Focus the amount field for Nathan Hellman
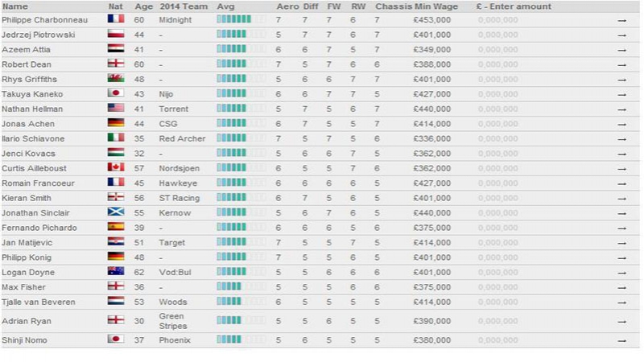Viewport: 644px width, 362px height. pos(497,109)
